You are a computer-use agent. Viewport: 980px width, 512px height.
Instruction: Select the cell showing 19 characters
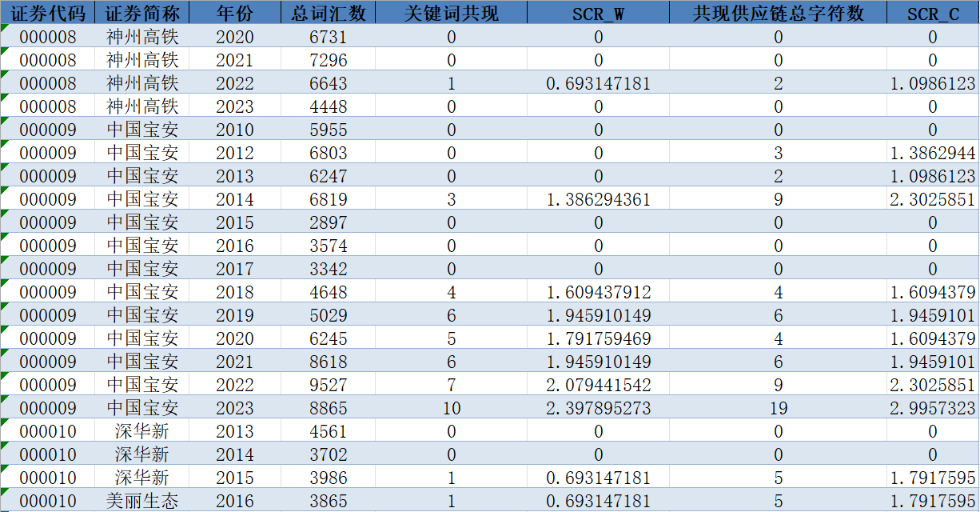coord(778,408)
